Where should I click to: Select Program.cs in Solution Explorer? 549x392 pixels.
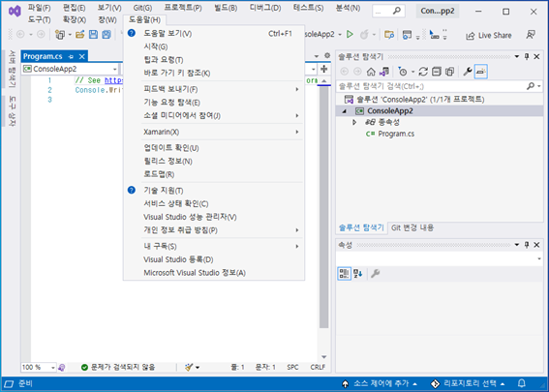click(396, 134)
